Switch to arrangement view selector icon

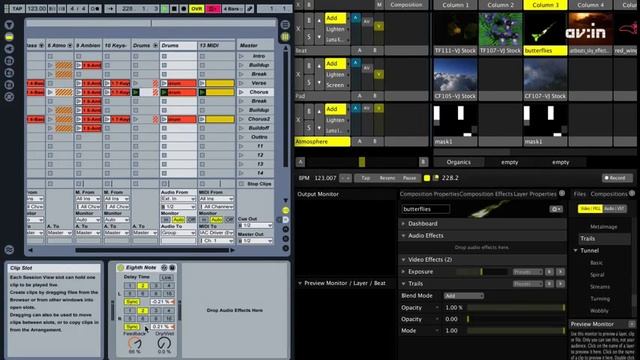pyautogui.click(x=285, y=25)
